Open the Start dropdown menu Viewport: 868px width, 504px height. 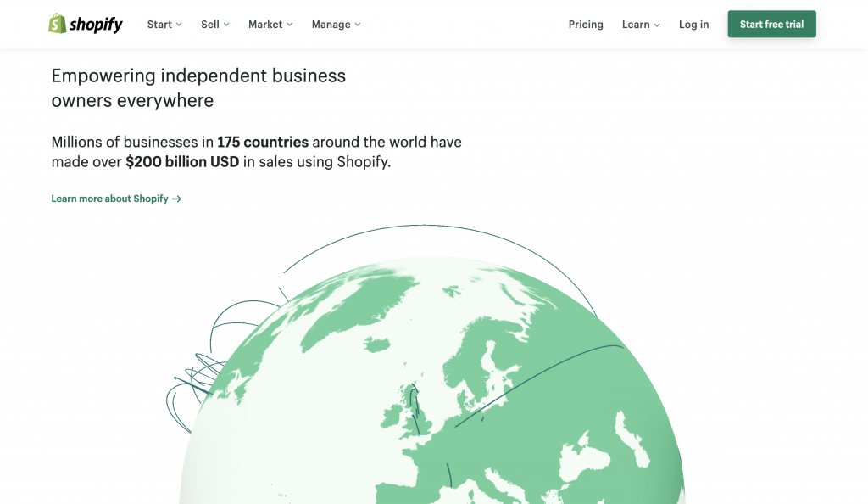(159, 25)
